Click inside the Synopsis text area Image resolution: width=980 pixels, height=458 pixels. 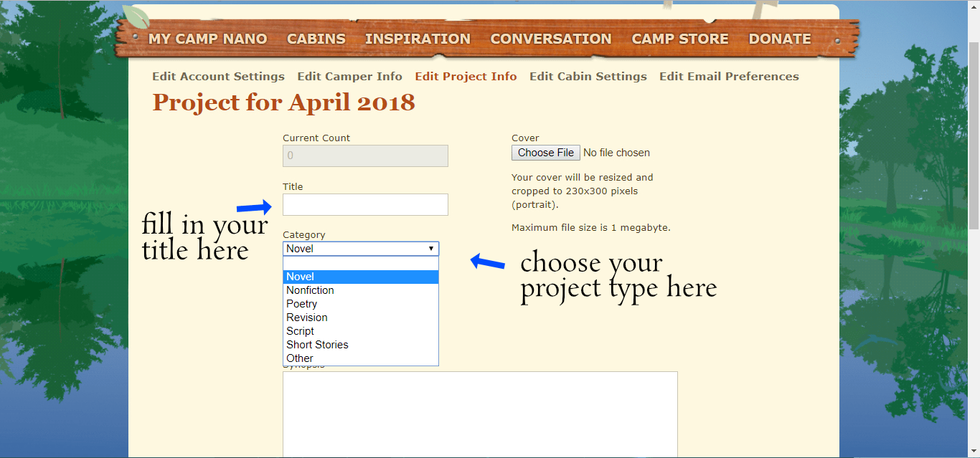click(x=480, y=414)
